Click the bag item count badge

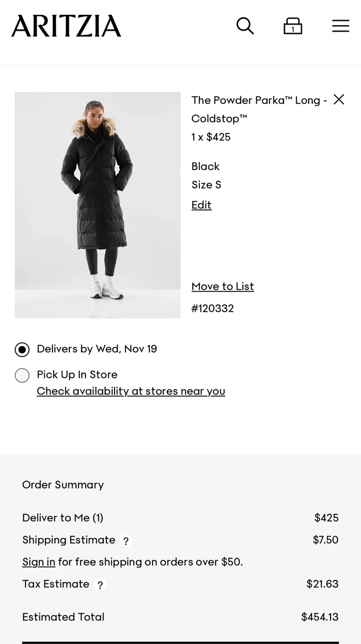pos(293,28)
